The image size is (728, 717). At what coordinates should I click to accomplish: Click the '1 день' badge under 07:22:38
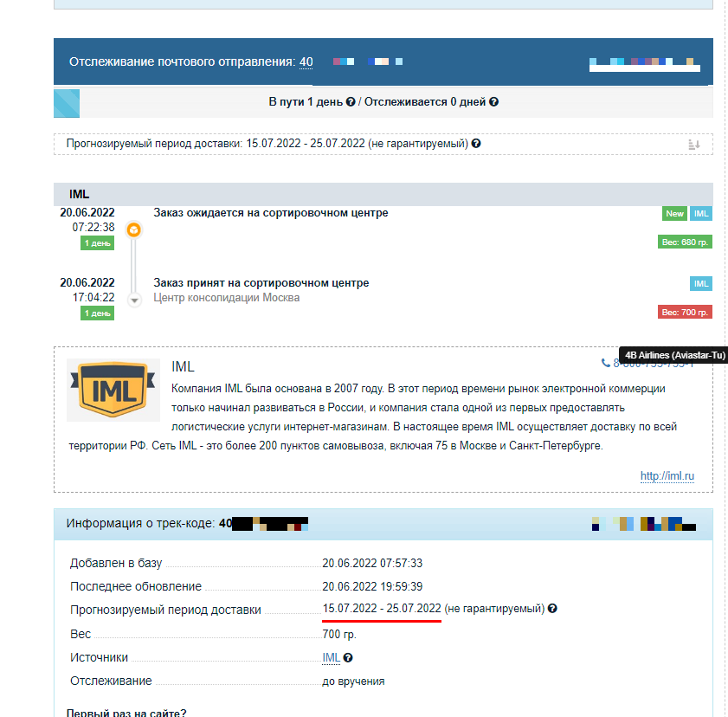[x=98, y=243]
